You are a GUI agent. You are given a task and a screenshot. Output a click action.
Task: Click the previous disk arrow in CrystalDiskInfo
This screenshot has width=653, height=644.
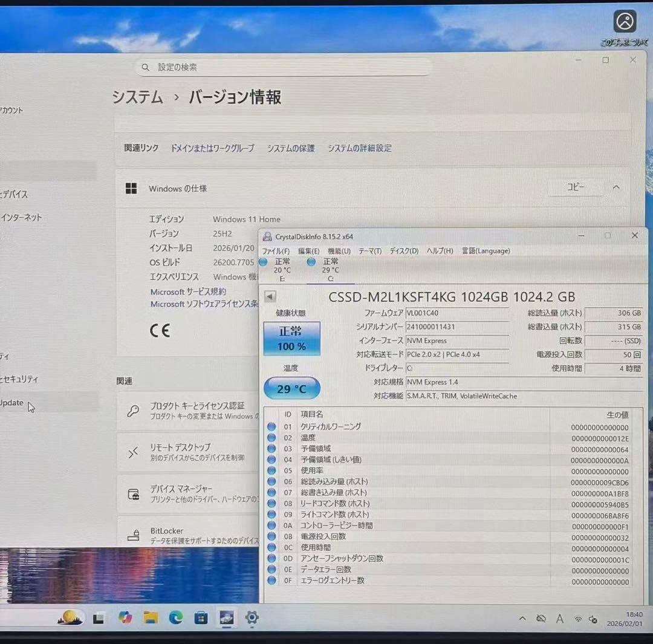click(270, 296)
